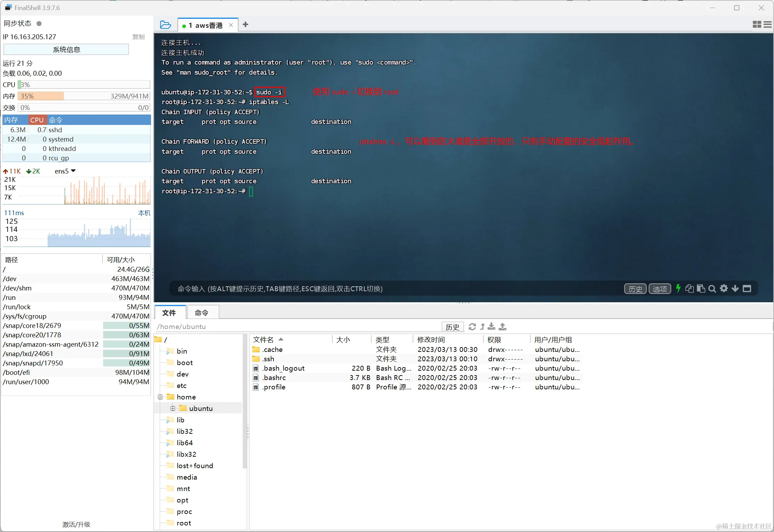Screen dimensions: 774x532
Task: Open terminal settings gear icon
Action: pos(724,288)
